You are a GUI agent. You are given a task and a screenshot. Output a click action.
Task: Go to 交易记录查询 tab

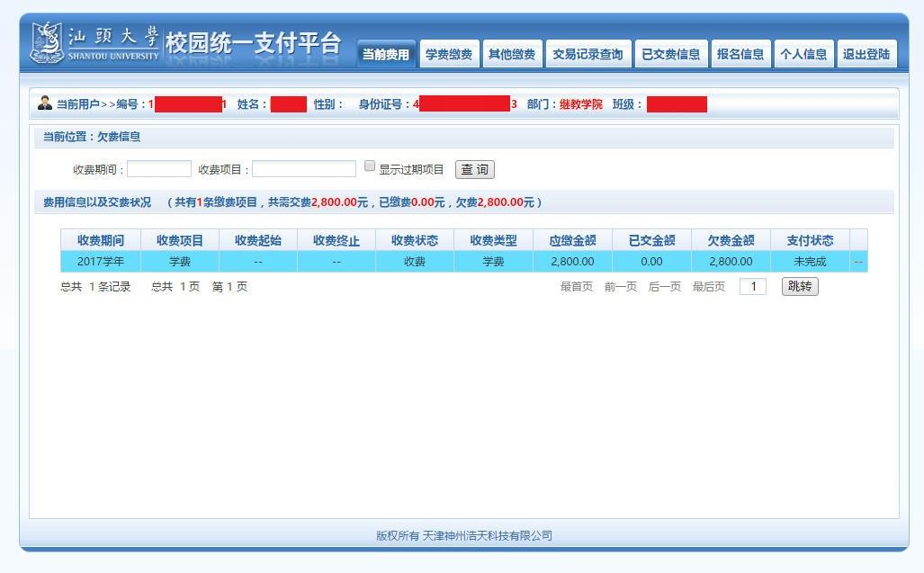tap(587, 55)
